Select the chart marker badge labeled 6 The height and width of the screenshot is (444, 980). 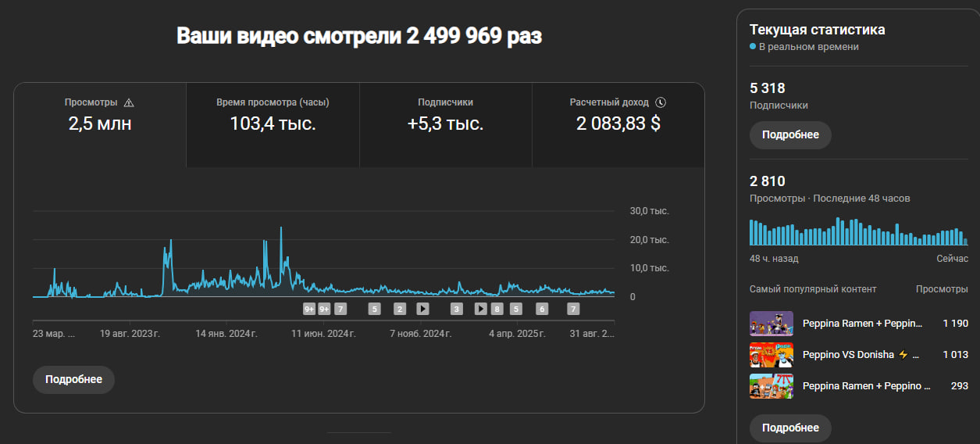pyautogui.click(x=542, y=309)
